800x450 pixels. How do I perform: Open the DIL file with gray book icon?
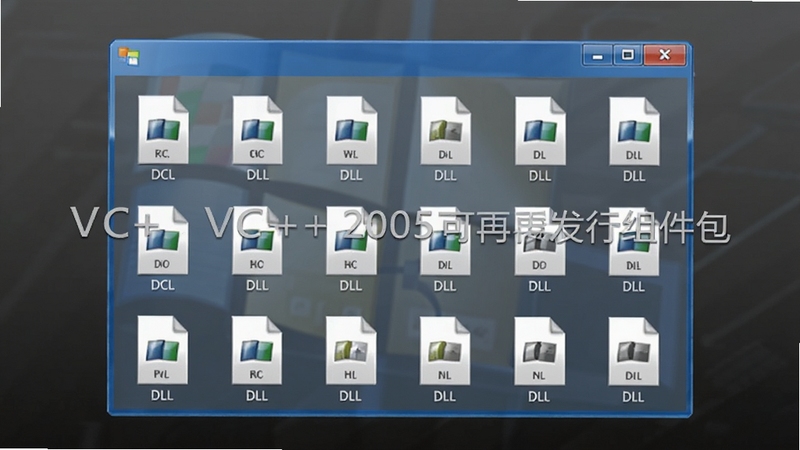(633, 351)
